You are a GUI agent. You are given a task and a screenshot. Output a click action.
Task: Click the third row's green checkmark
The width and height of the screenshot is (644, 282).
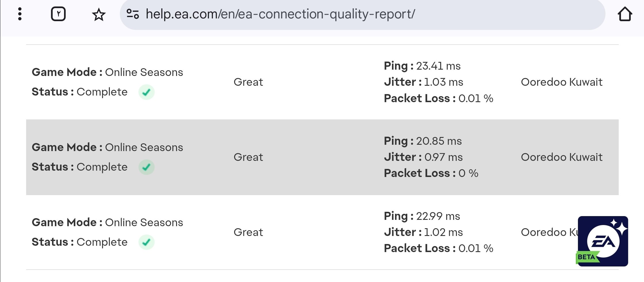point(147,242)
